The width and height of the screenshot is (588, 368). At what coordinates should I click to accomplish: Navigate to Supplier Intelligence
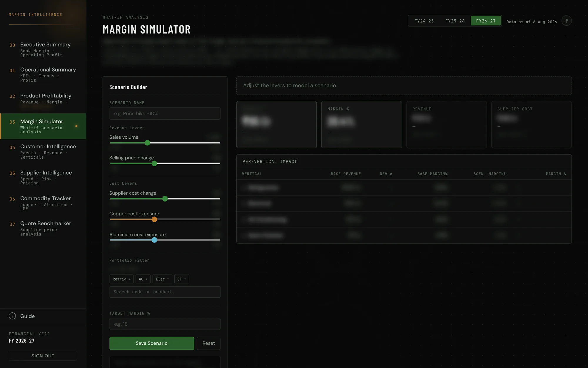(43, 177)
